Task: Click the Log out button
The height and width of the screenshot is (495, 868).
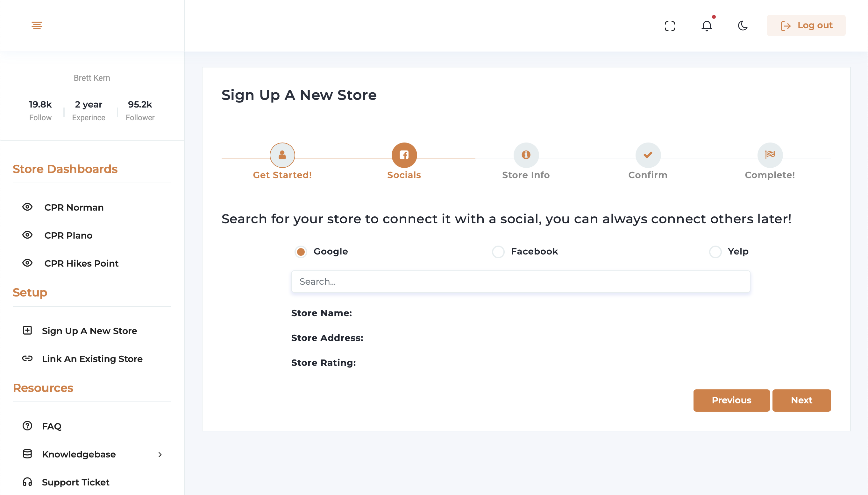Action: (806, 25)
